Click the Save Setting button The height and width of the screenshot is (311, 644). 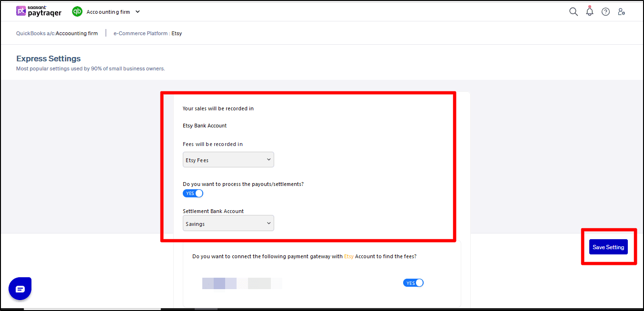(x=608, y=247)
